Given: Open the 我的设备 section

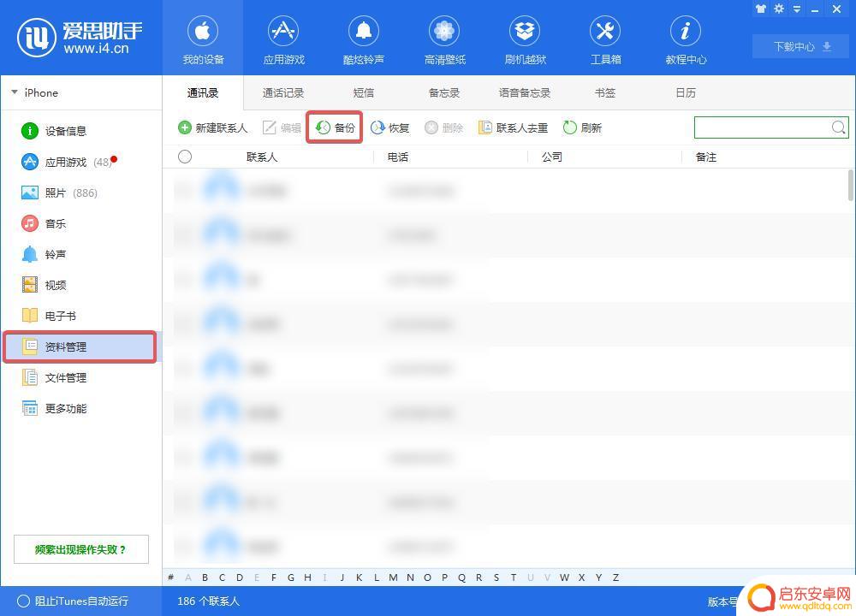Looking at the screenshot, I should 203,39.
